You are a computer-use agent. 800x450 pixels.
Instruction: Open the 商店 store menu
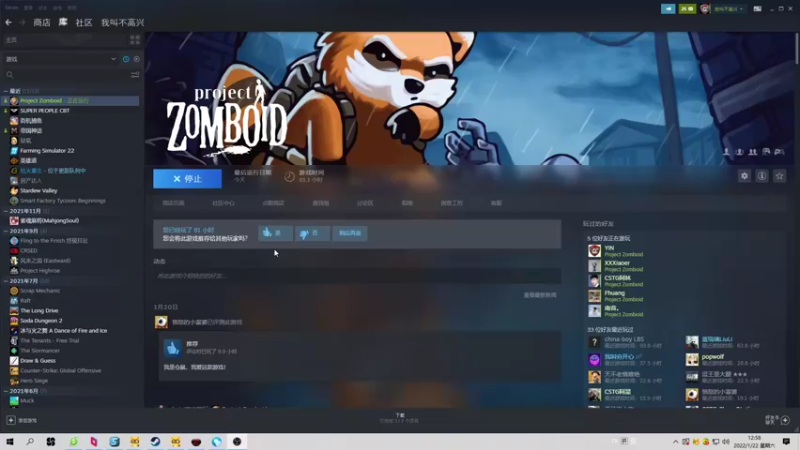pos(41,22)
